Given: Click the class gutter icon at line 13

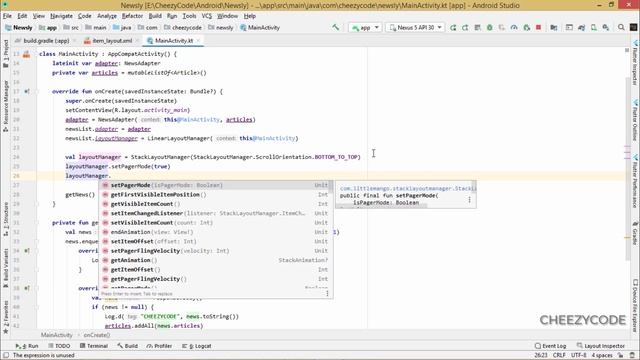Looking at the screenshot, I should [27, 54].
